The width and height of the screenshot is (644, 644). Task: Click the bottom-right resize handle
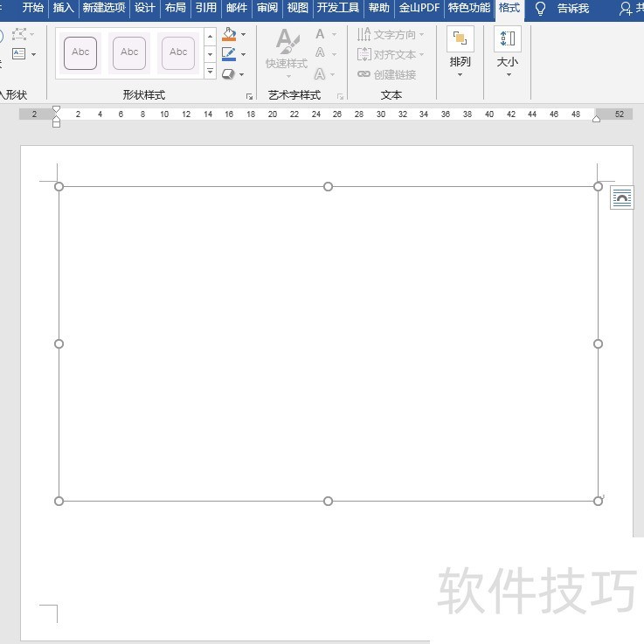tap(598, 501)
